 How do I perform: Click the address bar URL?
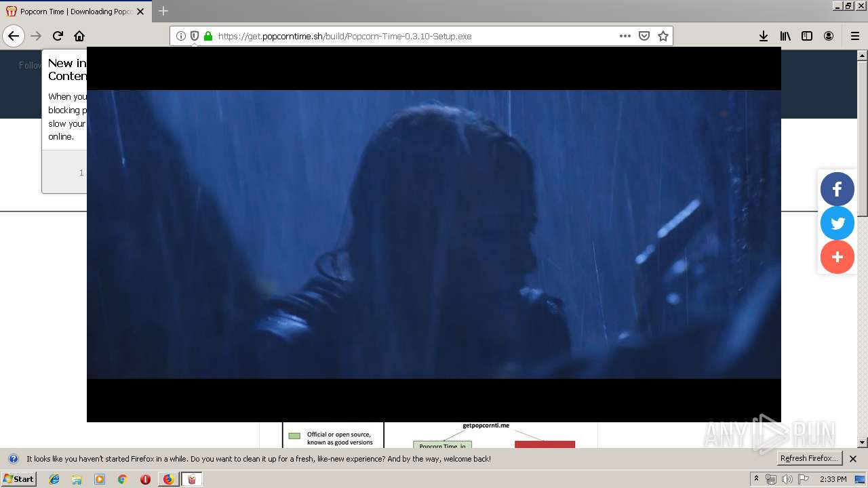[344, 36]
